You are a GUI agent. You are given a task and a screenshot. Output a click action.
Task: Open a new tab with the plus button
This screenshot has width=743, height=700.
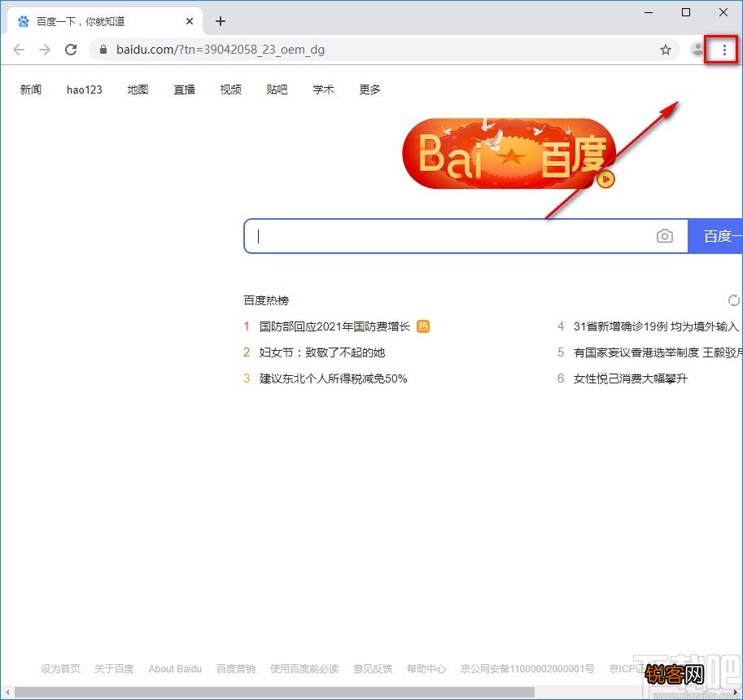[221, 21]
